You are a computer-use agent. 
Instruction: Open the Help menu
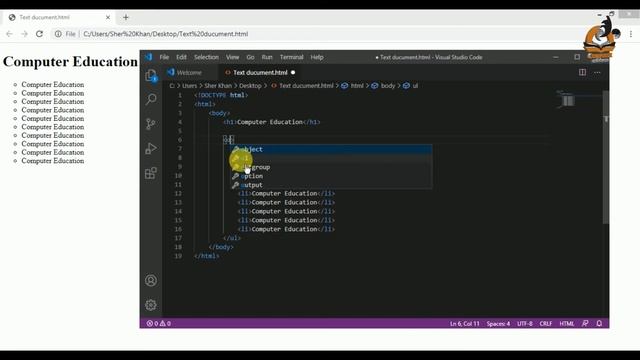[x=317, y=57]
